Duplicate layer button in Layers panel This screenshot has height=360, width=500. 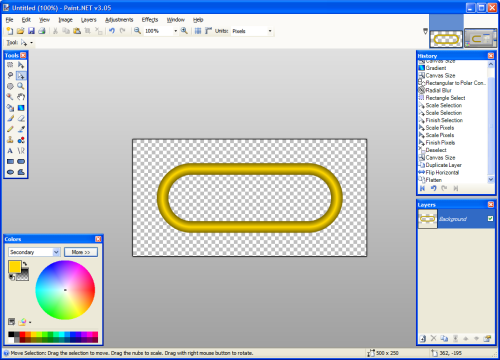(444, 338)
